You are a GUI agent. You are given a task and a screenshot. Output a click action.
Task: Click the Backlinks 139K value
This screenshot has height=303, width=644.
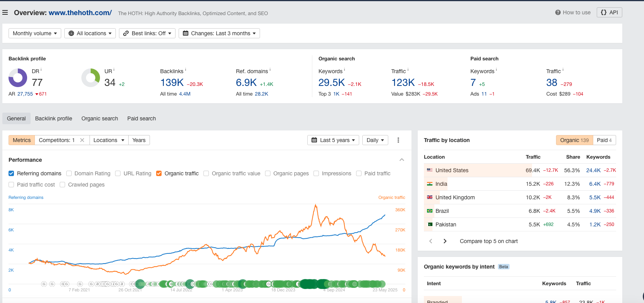coord(172,82)
